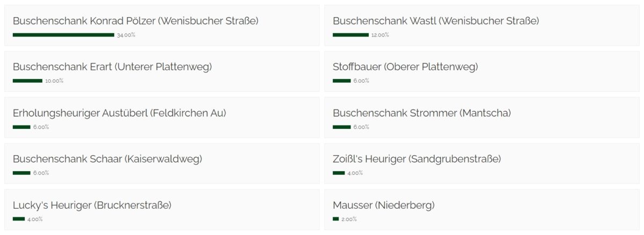
Task: Click the Buschenschank Wastl (Wenisbucher Straße) title
Action: click(x=436, y=21)
